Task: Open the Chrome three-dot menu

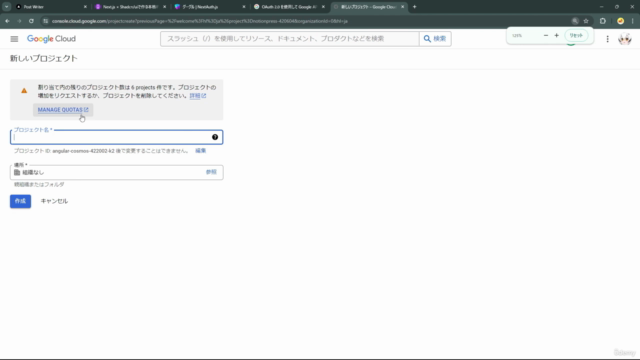Action: click(x=633, y=21)
